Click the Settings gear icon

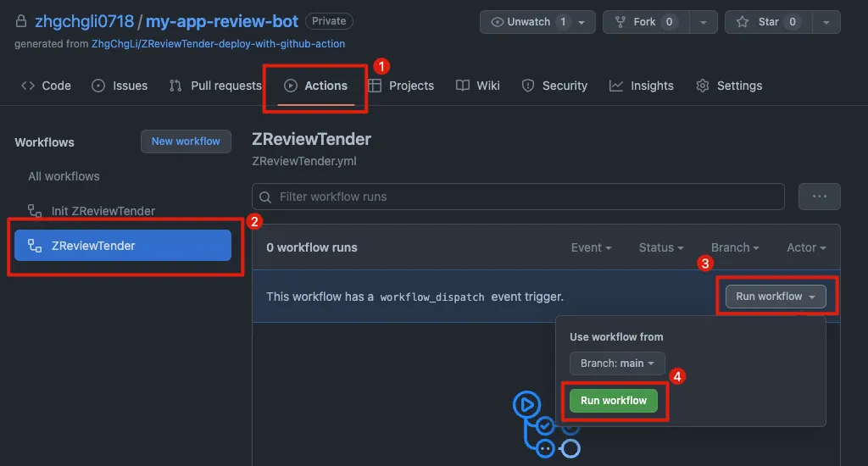pos(703,86)
